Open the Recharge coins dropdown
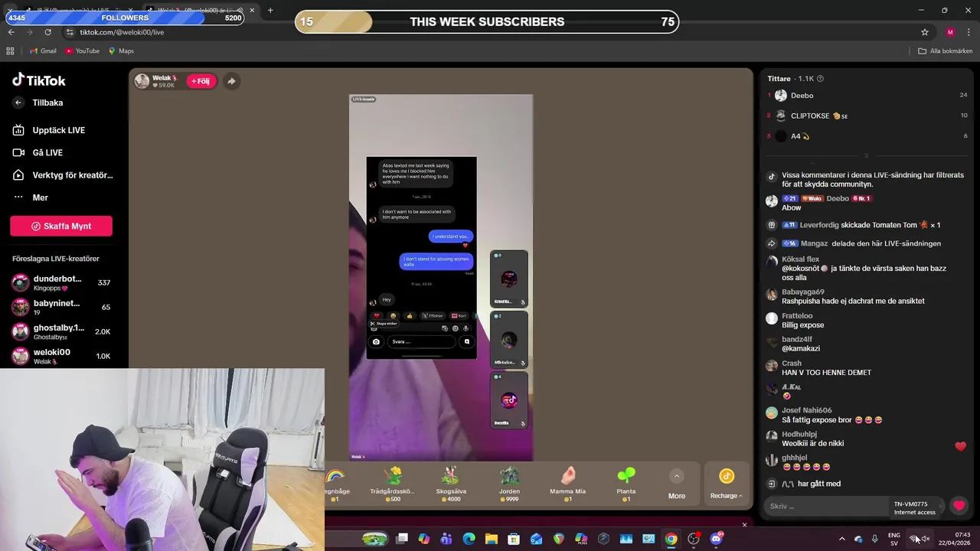The height and width of the screenshot is (551, 980). [x=726, y=485]
